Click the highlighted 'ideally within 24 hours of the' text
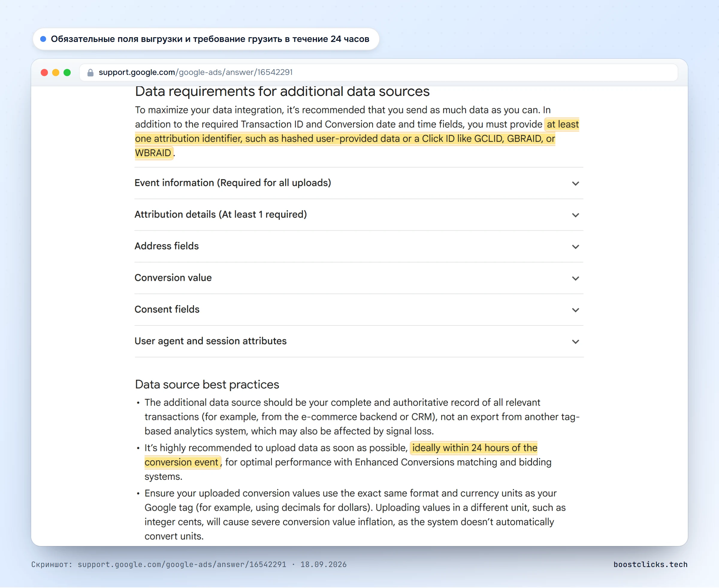Screen dimensions: 719x588 point(474,448)
